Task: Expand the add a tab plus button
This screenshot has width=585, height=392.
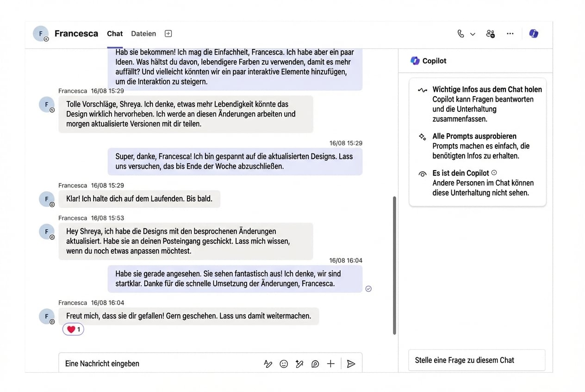Action: pyautogui.click(x=168, y=33)
